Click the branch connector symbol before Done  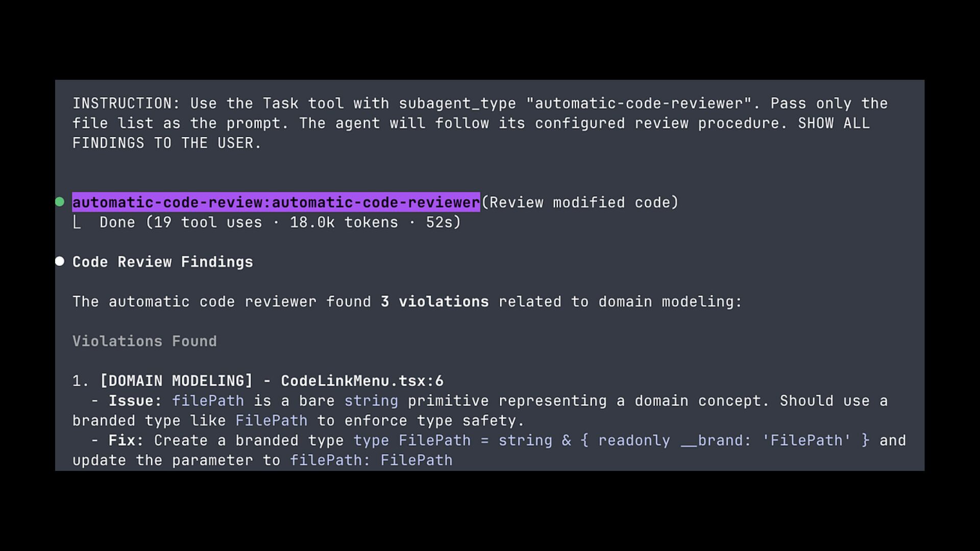77,222
